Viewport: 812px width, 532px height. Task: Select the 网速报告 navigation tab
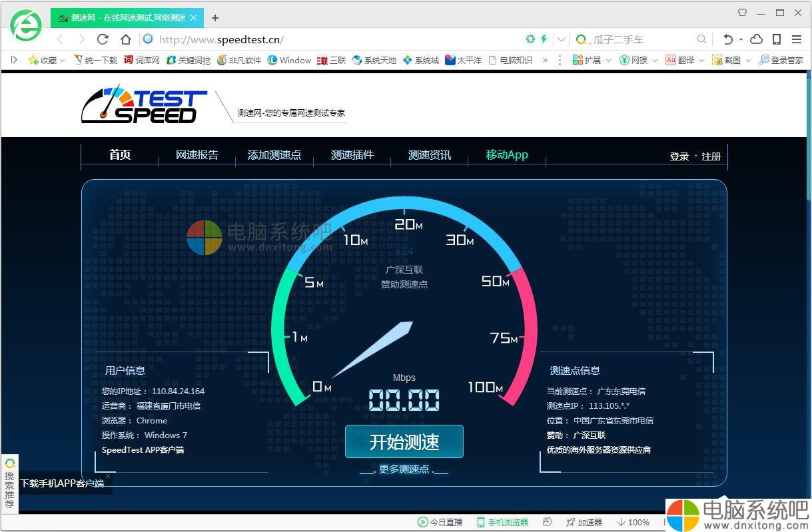[197, 154]
